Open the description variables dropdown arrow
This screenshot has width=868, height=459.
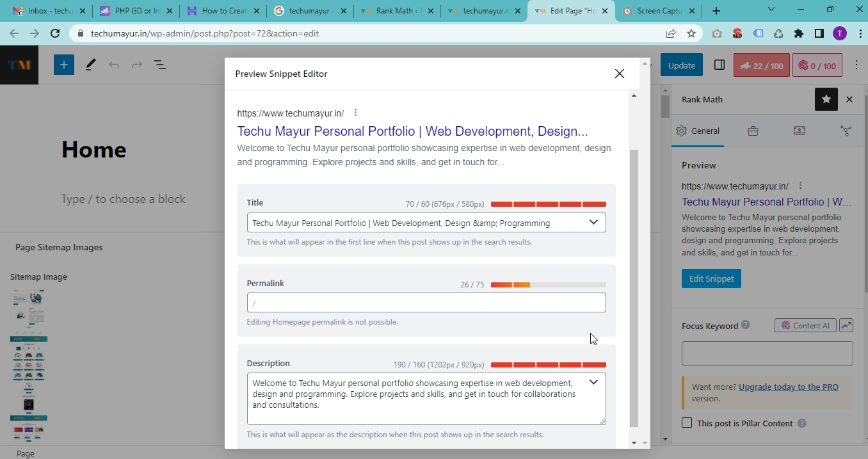click(593, 382)
